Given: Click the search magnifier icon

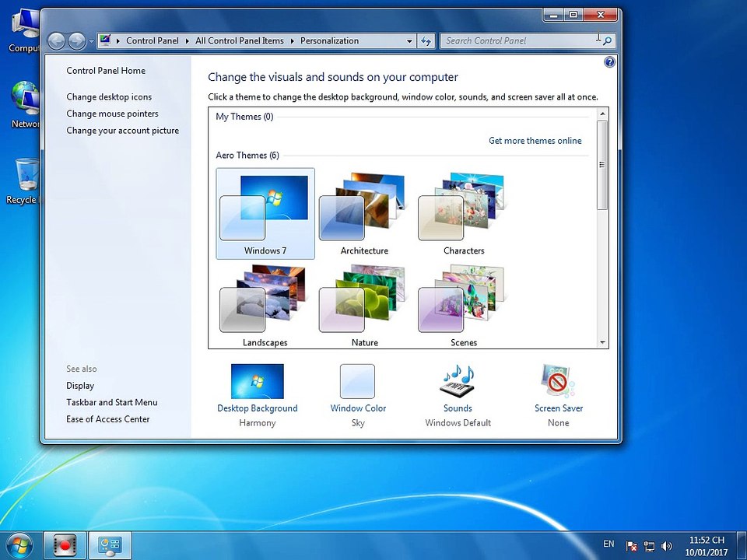Looking at the screenshot, I should (x=607, y=41).
